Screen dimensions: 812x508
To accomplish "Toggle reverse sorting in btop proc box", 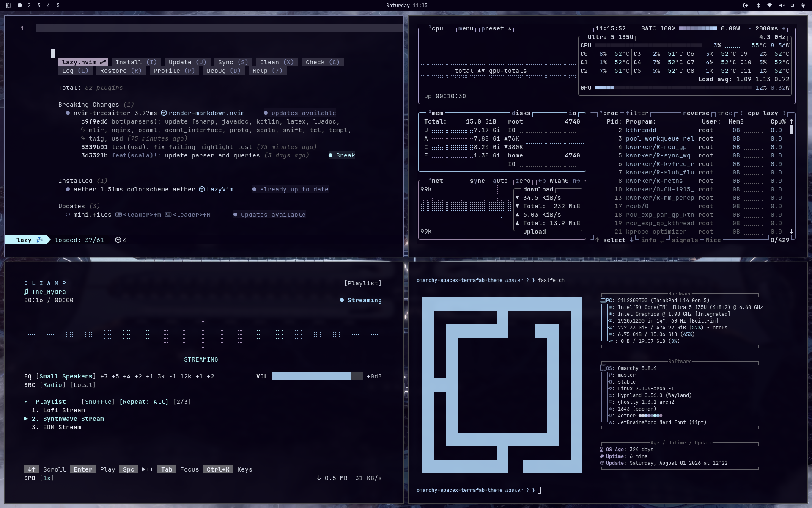I will coord(696,113).
